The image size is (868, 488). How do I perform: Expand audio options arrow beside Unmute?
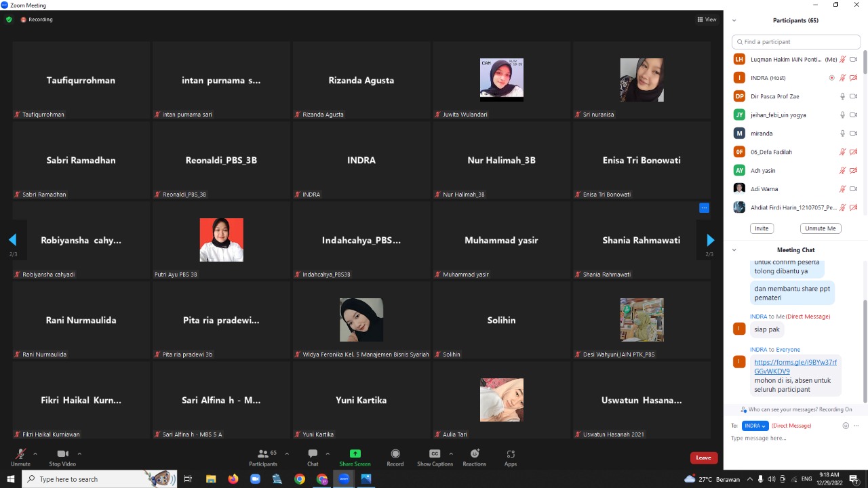[x=35, y=453]
